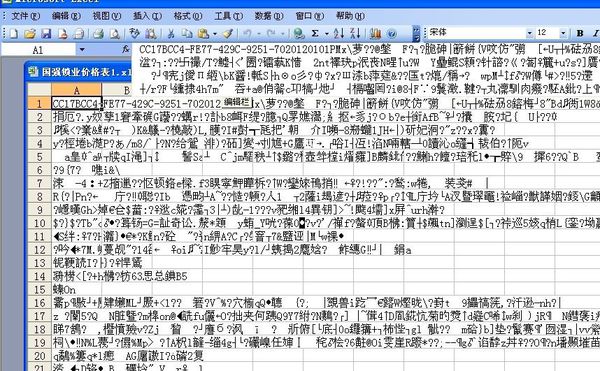Expand the AutoSum functions dropdown
Image resolution: width=600 pixels, height=371 pixels.
(326, 34)
